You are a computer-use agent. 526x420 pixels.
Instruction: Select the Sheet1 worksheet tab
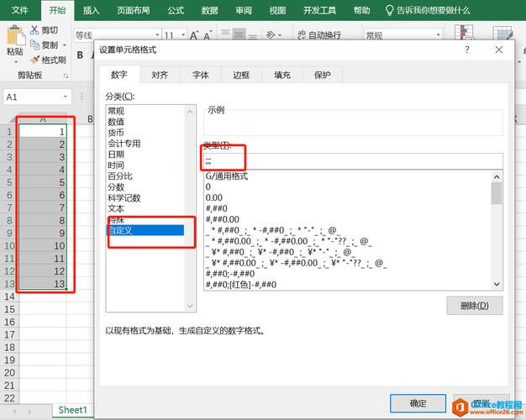click(x=72, y=410)
